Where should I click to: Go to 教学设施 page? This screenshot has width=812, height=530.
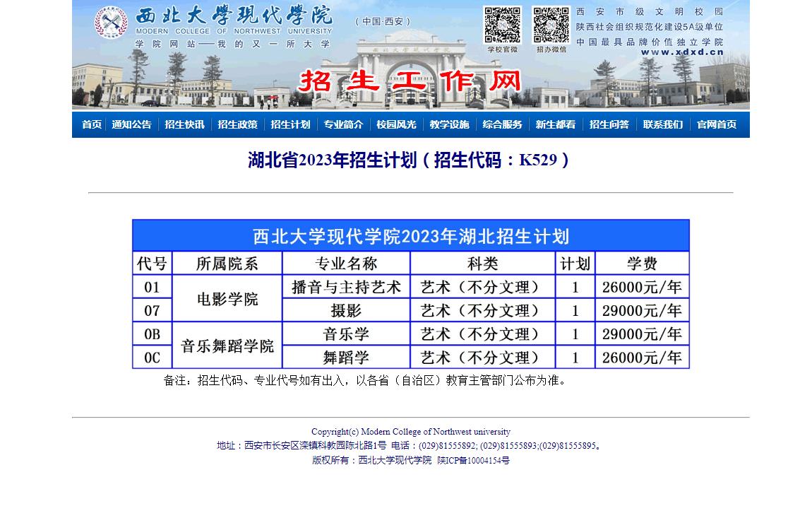(449, 124)
